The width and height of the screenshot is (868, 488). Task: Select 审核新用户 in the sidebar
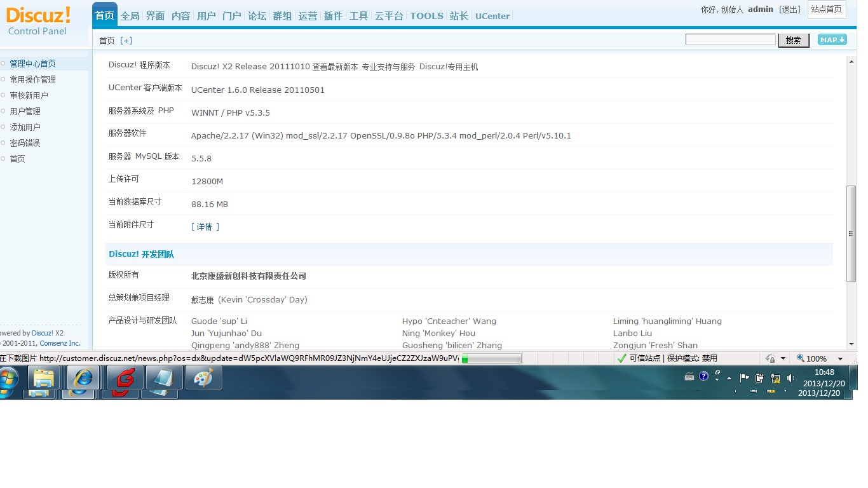coord(29,95)
